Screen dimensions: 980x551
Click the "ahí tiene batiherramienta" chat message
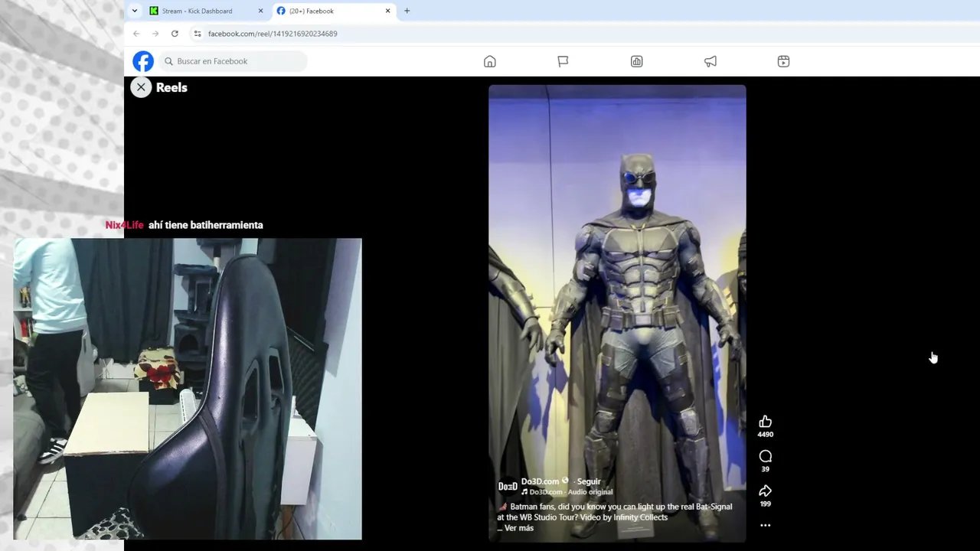(x=206, y=225)
